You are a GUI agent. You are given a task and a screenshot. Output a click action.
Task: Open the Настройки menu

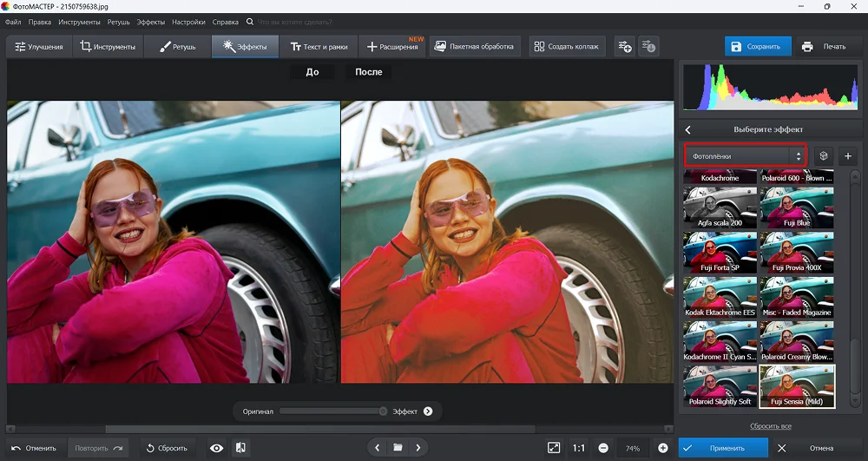(188, 22)
